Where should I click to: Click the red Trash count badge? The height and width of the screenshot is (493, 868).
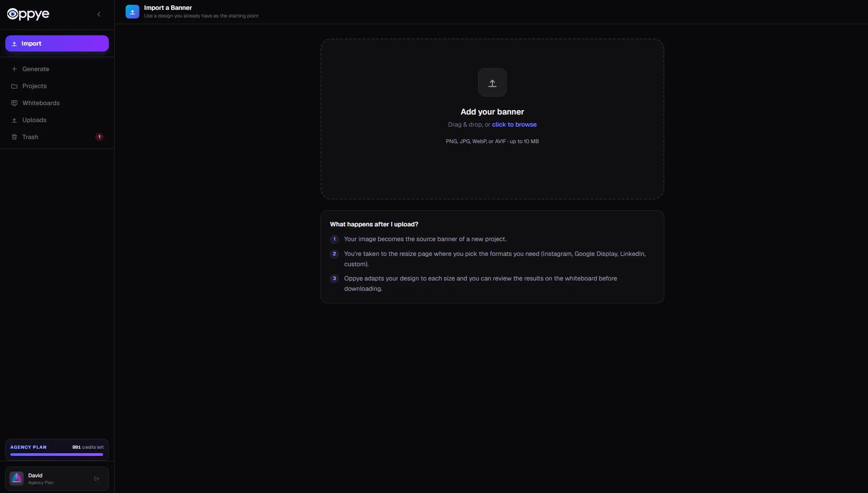point(99,137)
